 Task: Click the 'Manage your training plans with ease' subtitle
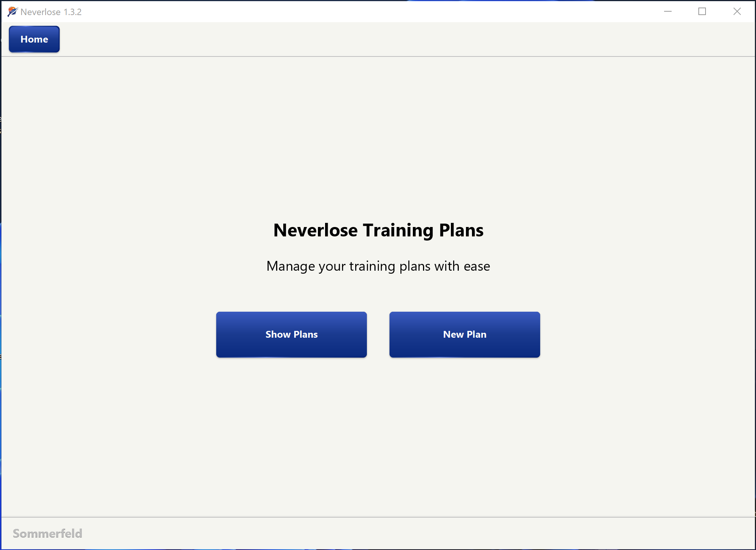(x=378, y=266)
